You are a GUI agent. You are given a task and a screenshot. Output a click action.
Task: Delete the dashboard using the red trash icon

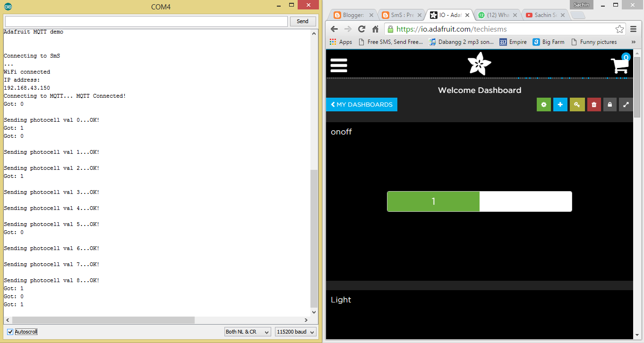pos(593,104)
